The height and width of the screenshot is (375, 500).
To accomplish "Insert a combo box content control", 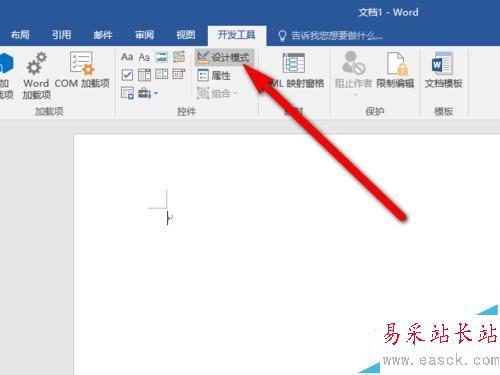I will 144,75.
